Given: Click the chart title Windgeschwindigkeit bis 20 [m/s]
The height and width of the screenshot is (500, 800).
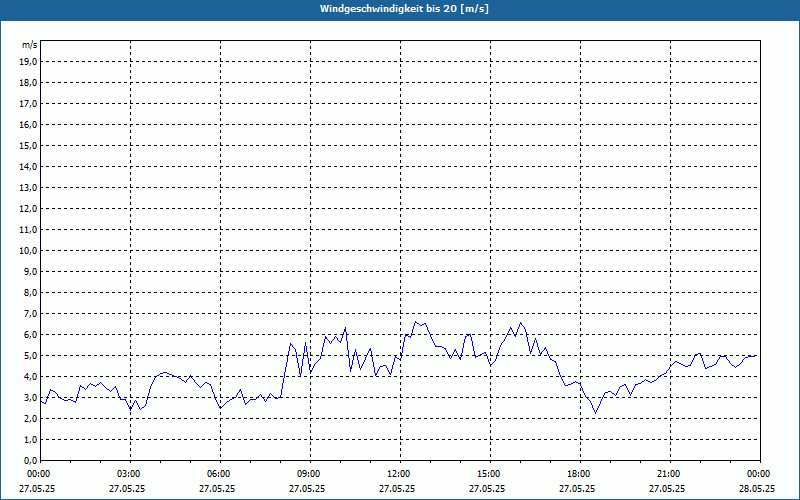Looking at the screenshot, I should [404, 9].
